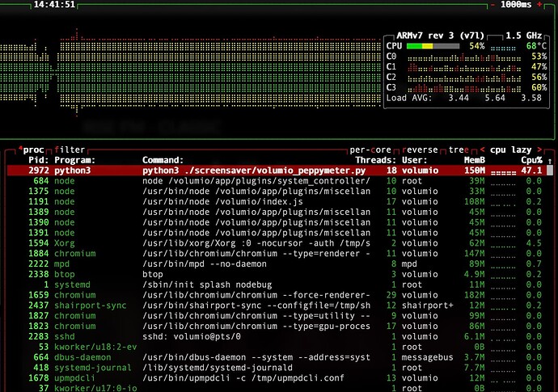The width and height of the screenshot is (558, 392).
Task: Click the proc box title label
Action: click(x=32, y=150)
